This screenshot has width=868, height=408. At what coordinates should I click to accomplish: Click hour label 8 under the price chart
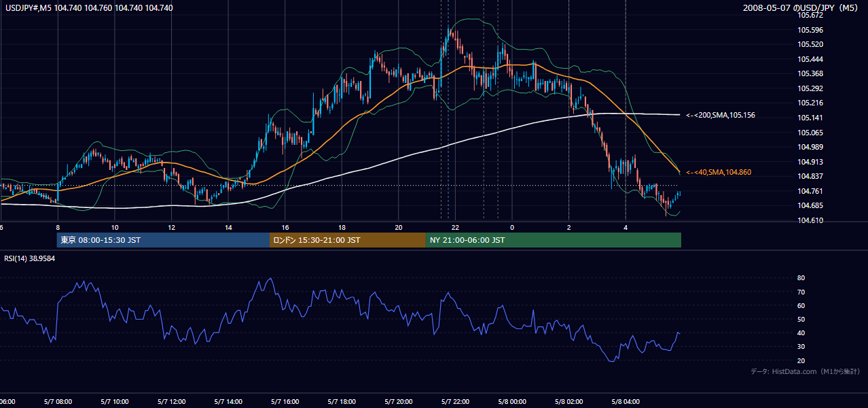58,227
